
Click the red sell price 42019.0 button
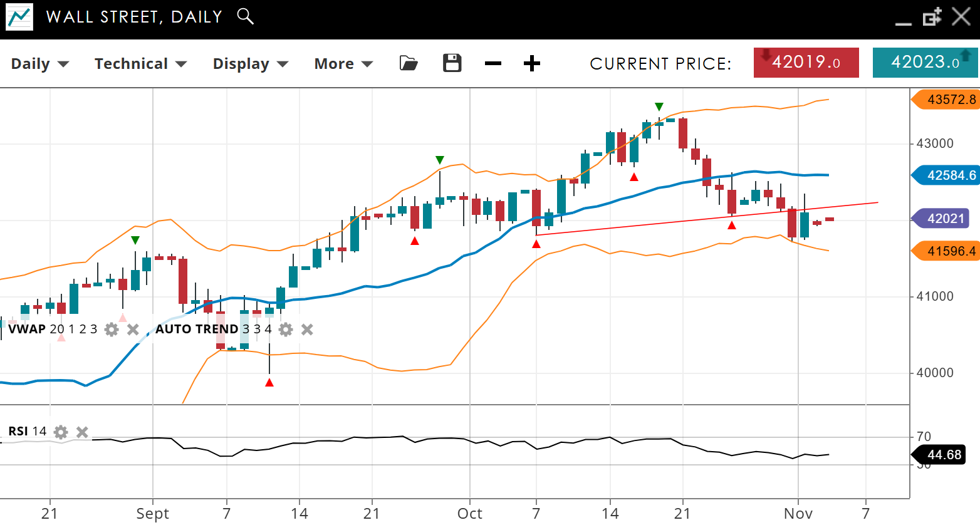point(806,63)
